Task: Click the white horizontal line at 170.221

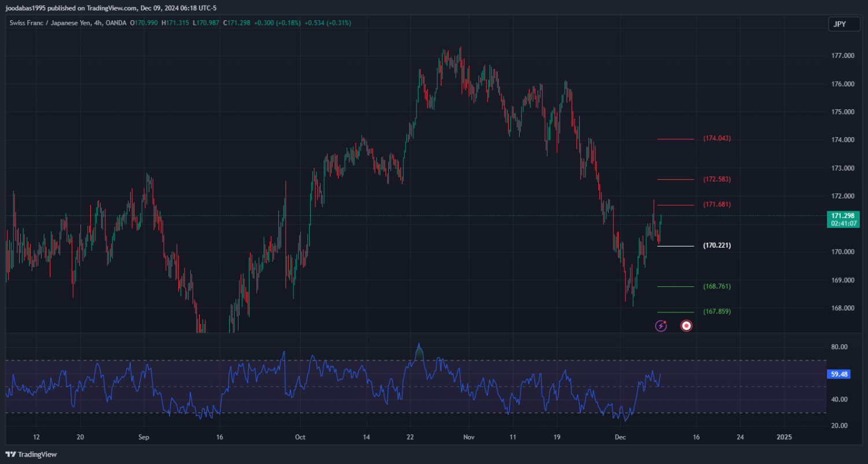Action: tap(676, 246)
